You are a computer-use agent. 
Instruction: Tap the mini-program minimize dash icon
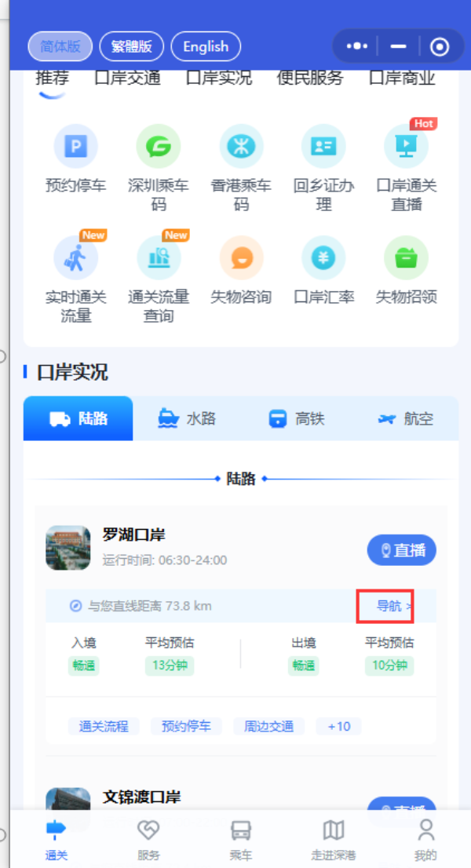398,46
